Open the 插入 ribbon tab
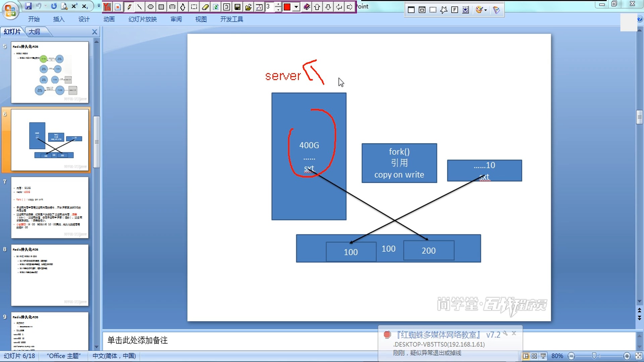 pos(59,19)
